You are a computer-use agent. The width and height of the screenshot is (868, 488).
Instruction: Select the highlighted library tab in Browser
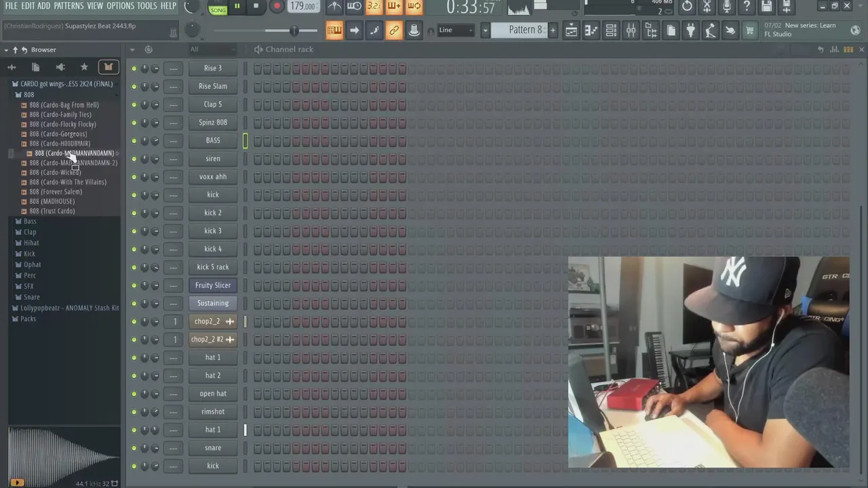[x=108, y=67]
